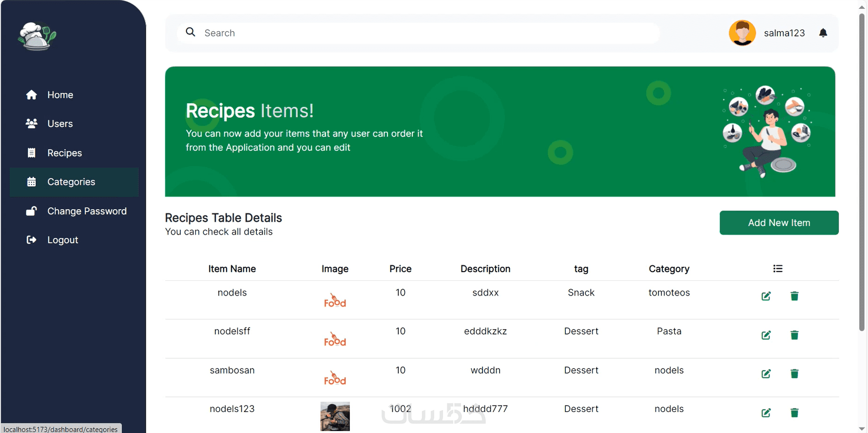Log out from the sidebar
Screen dimensions: 868x433
point(62,240)
